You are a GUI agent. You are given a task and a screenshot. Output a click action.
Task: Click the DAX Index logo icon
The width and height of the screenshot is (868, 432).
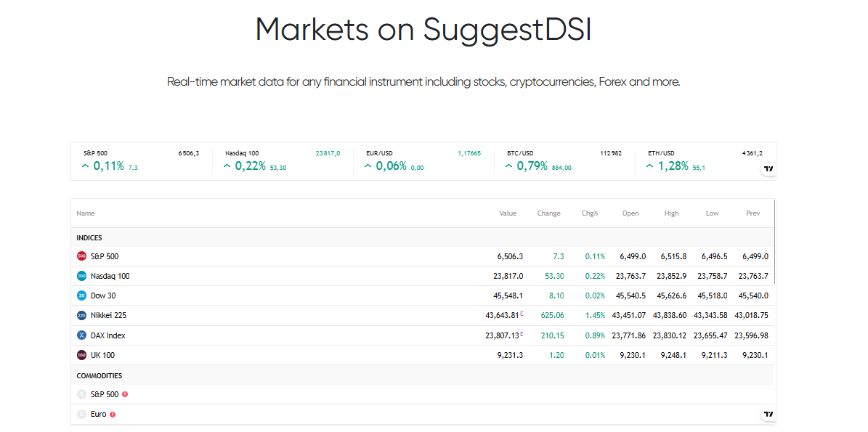click(x=82, y=335)
